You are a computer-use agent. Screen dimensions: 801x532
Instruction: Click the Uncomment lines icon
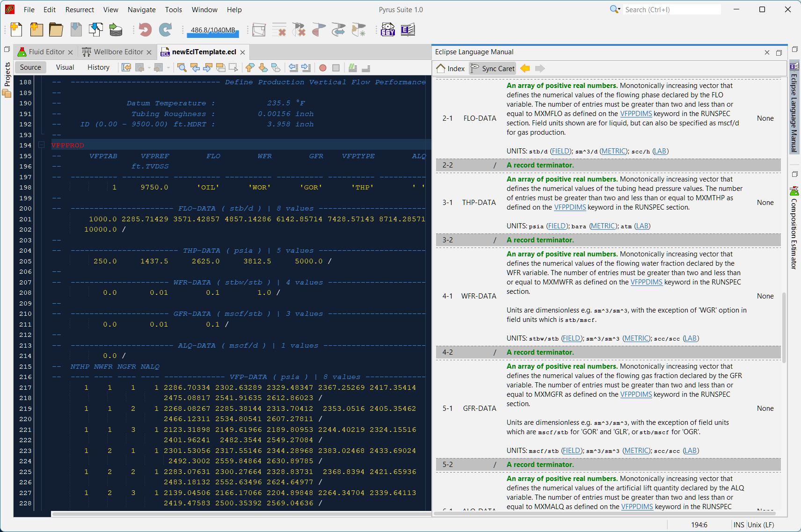pos(366,68)
